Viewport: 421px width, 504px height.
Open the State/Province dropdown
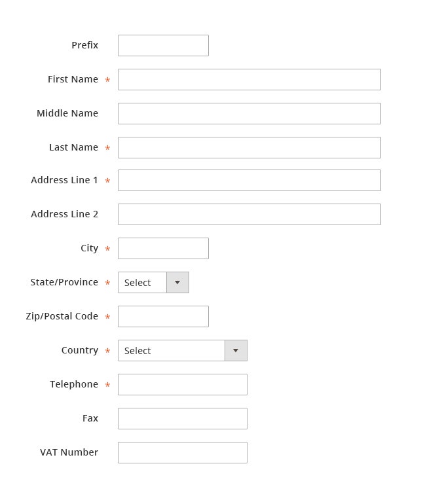point(143,283)
